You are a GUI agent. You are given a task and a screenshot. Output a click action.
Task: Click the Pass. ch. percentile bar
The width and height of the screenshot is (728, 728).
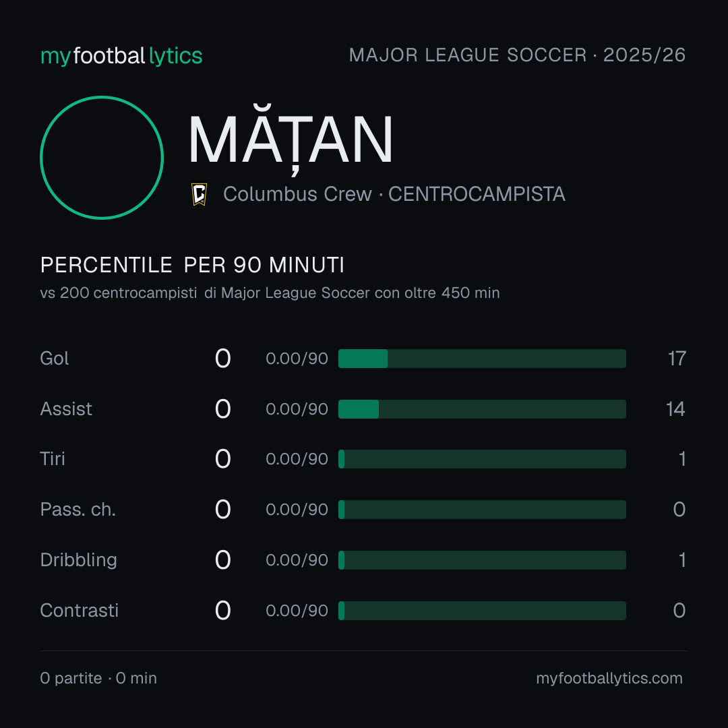(482, 510)
